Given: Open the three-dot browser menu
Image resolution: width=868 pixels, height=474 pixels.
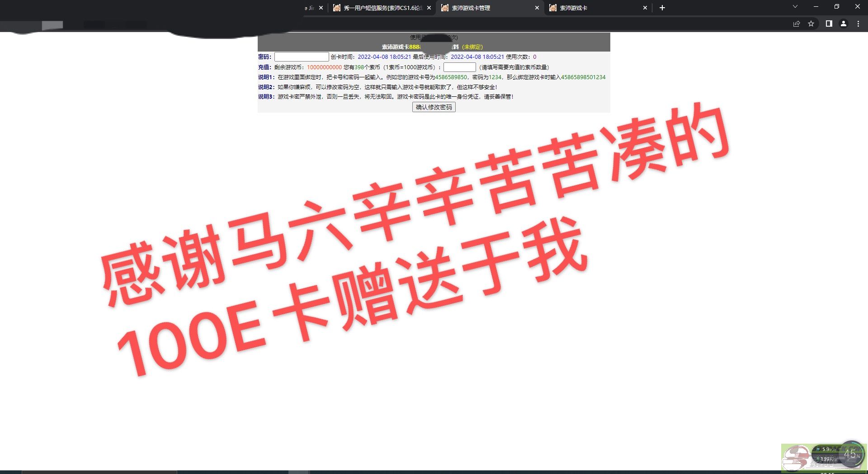Looking at the screenshot, I should click(858, 24).
